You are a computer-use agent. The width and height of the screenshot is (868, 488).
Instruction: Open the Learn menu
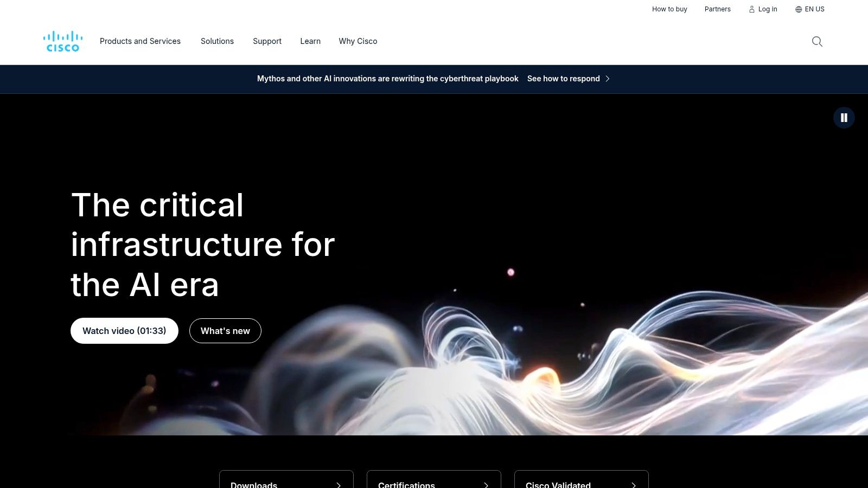[x=310, y=41]
